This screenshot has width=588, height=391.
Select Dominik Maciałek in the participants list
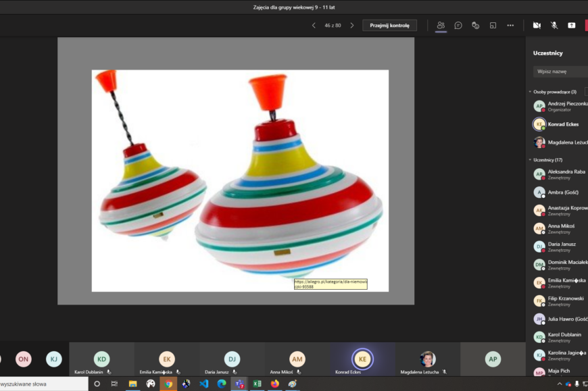click(x=560, y=265)
